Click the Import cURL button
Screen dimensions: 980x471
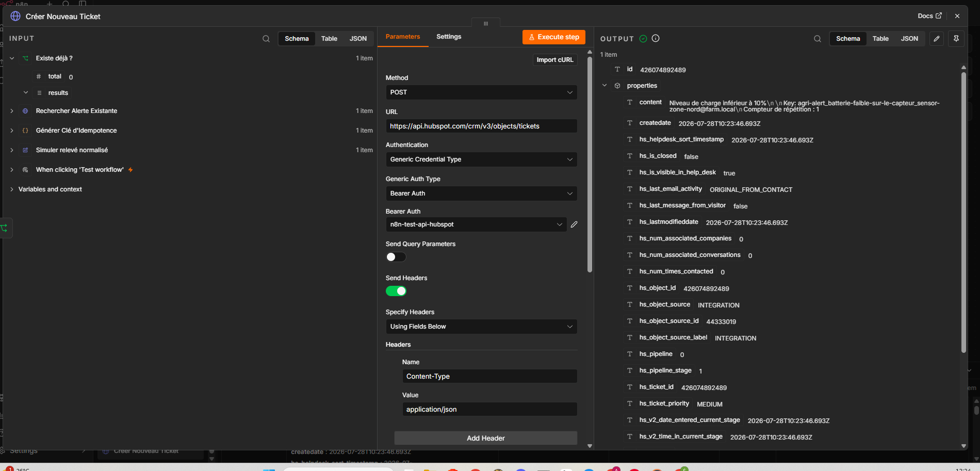555,60
